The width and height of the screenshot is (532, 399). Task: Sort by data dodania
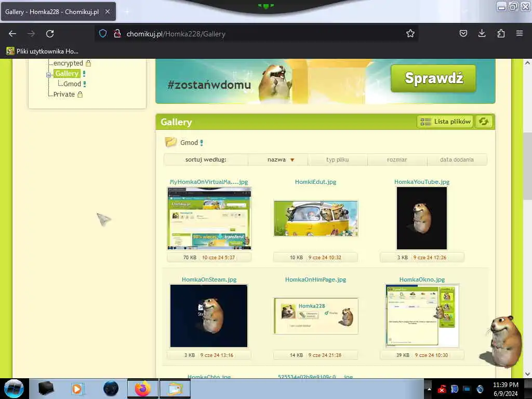(457, 159)
